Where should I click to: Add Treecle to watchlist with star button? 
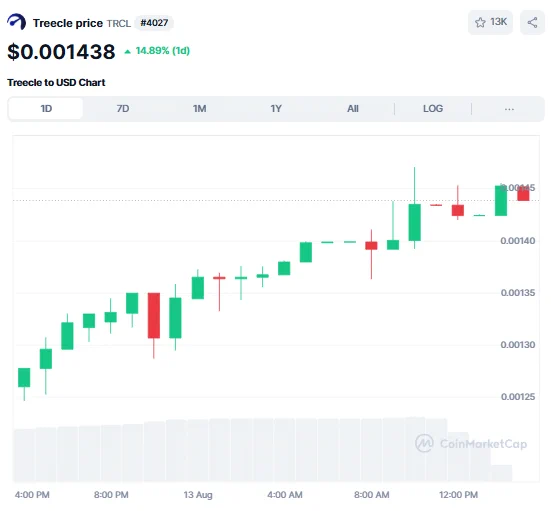490,22
